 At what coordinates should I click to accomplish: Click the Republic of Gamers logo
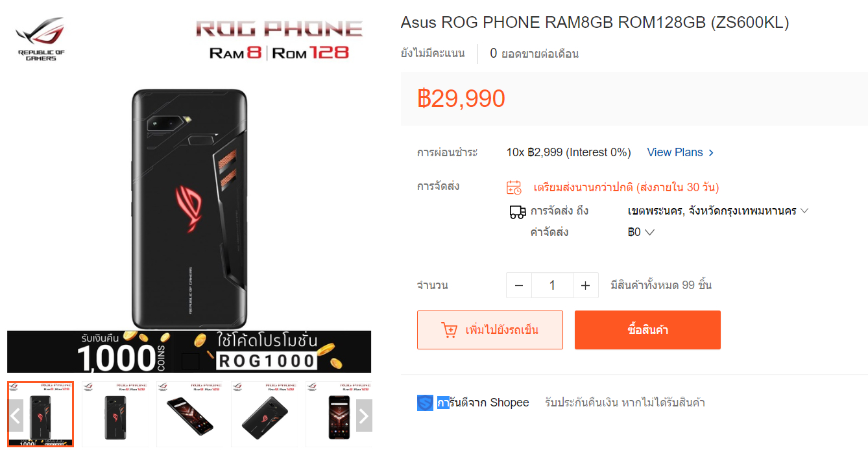(40, 39)
